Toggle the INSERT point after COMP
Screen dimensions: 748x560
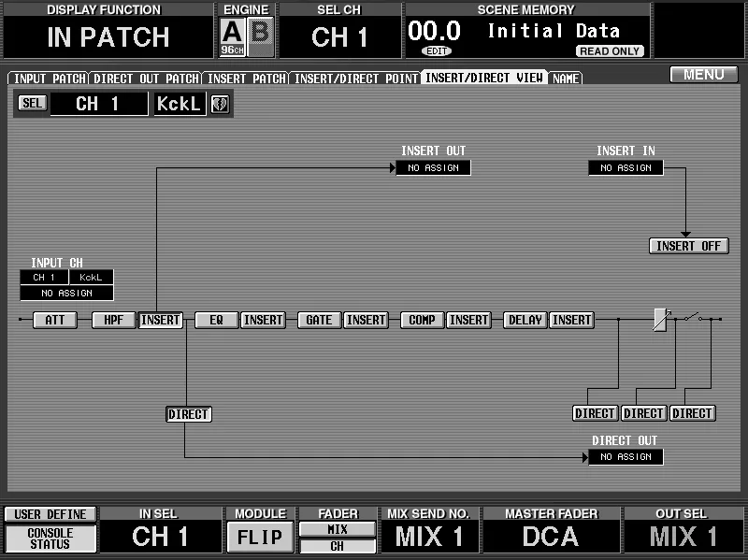pyautogui.click(x=469, y=320)
